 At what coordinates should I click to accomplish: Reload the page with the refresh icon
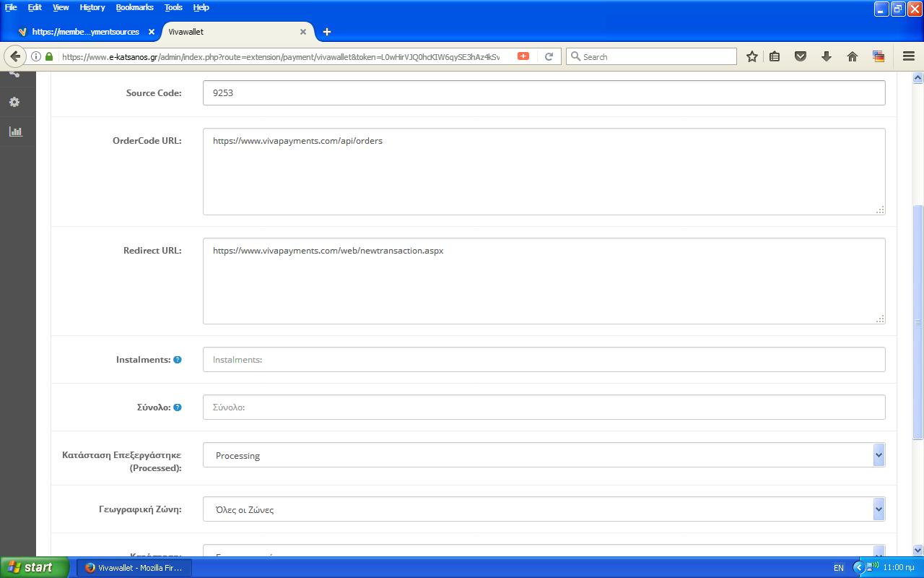549,56
